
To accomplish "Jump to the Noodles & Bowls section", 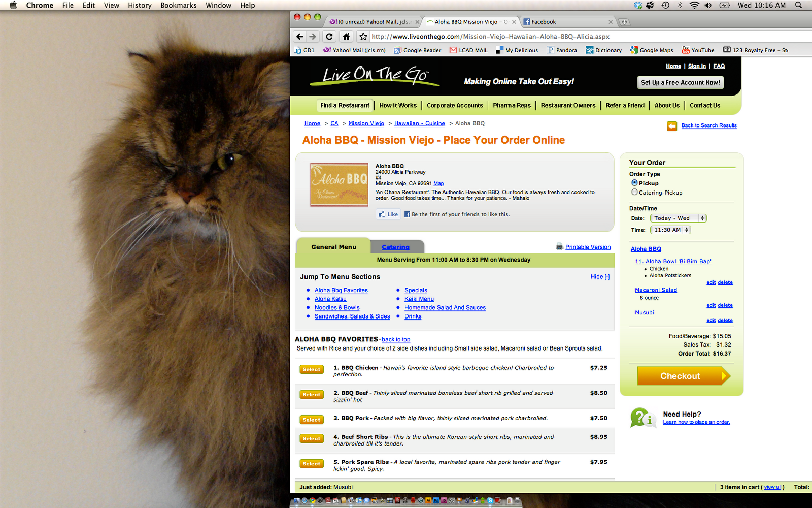I will pos(337,308).
